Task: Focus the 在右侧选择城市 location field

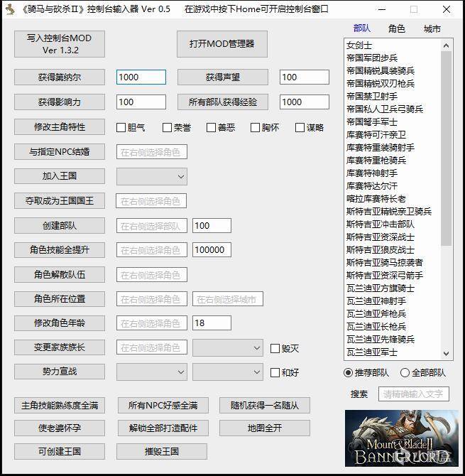Action: 227,299
